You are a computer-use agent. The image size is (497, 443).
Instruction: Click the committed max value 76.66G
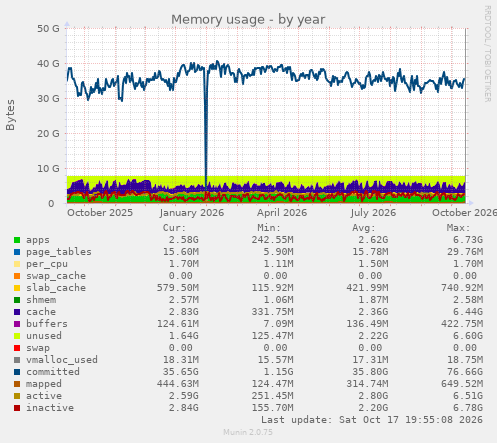pos(465,372)
